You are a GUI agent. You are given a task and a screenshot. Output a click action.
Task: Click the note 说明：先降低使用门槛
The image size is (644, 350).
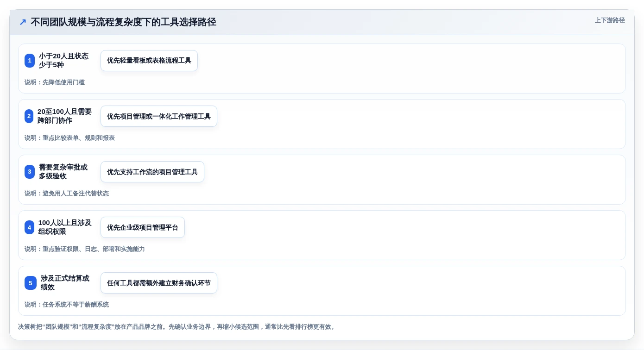(55, 82)
